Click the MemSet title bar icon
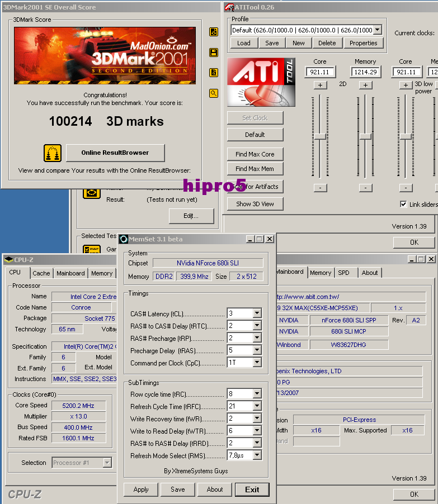 click(x=124, y=239)
